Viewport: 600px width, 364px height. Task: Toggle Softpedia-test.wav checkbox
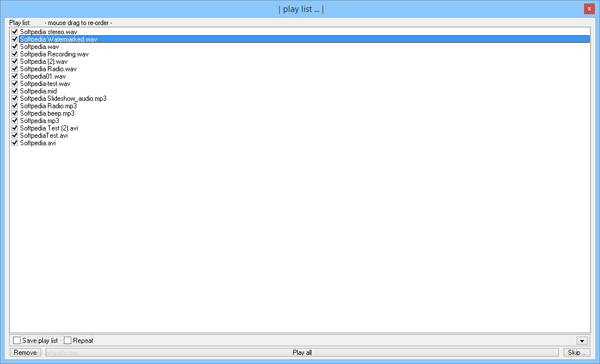pos(14,83)
